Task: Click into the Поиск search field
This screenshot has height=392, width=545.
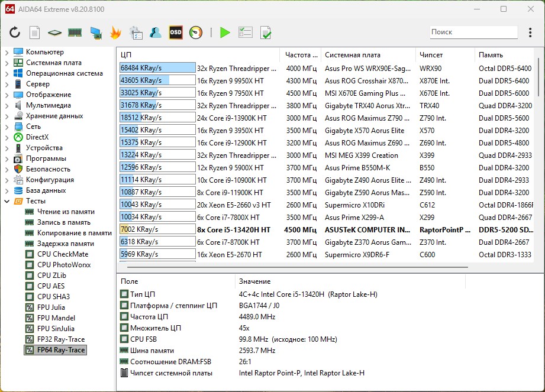Action: coord(472,33)
